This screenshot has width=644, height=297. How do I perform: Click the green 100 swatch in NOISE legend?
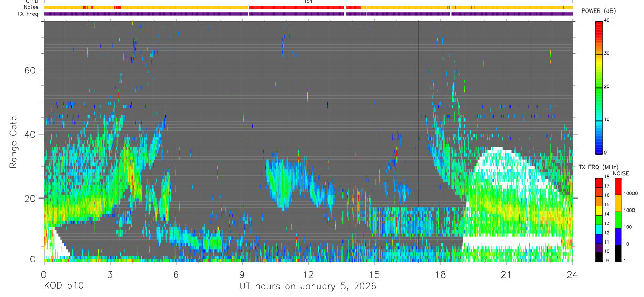(618, 219)
